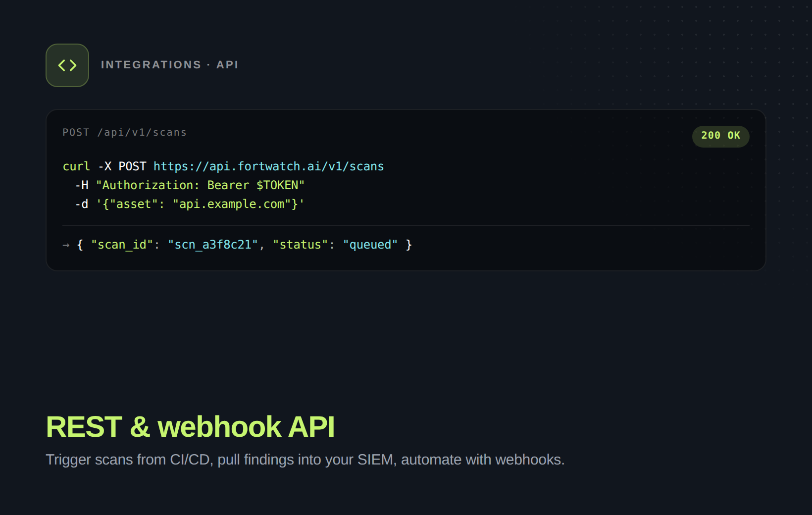
Task: Collapse the response output section
Action: [x=238, y=244]
